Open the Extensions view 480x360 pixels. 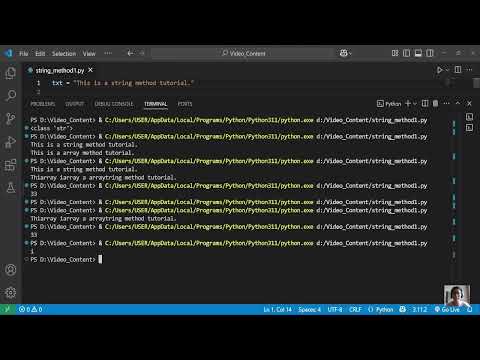(x=11, y=165)
